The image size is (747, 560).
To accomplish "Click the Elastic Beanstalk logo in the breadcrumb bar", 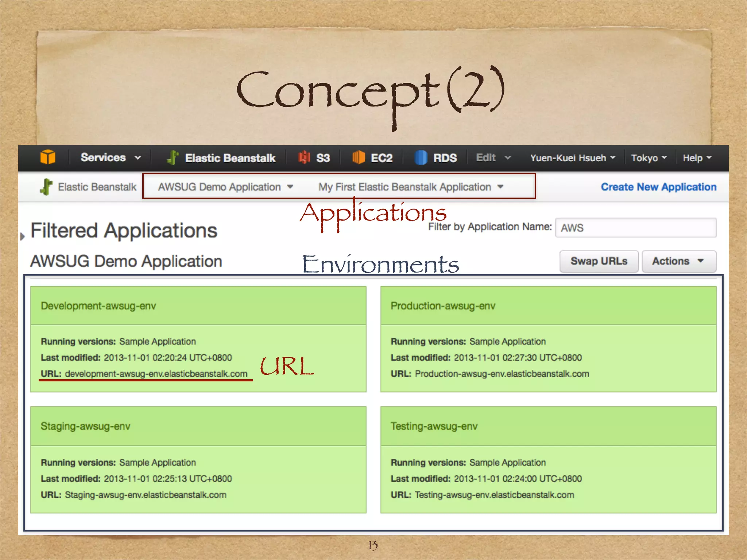I will click(x=46, y=187).
